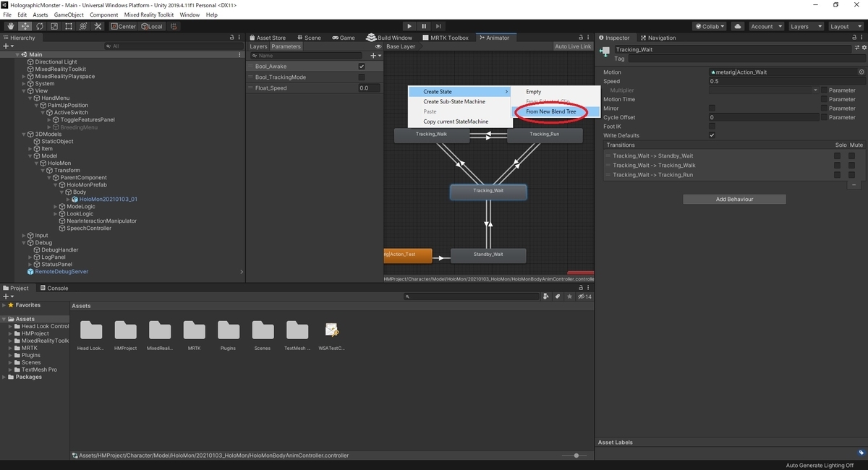Toggle the Center pivot mode button
This screenshot has width=868, height=470.
(x=123, y=26)
